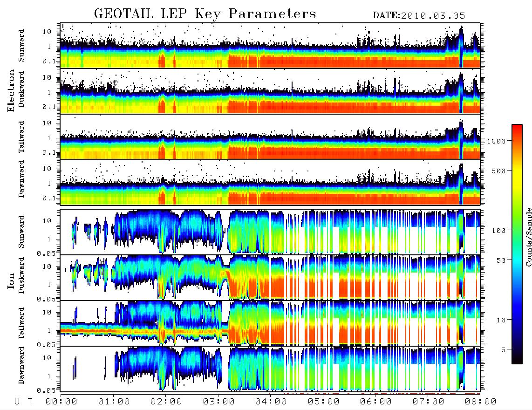Click the '06:00' time tick label

click(376, 402)
